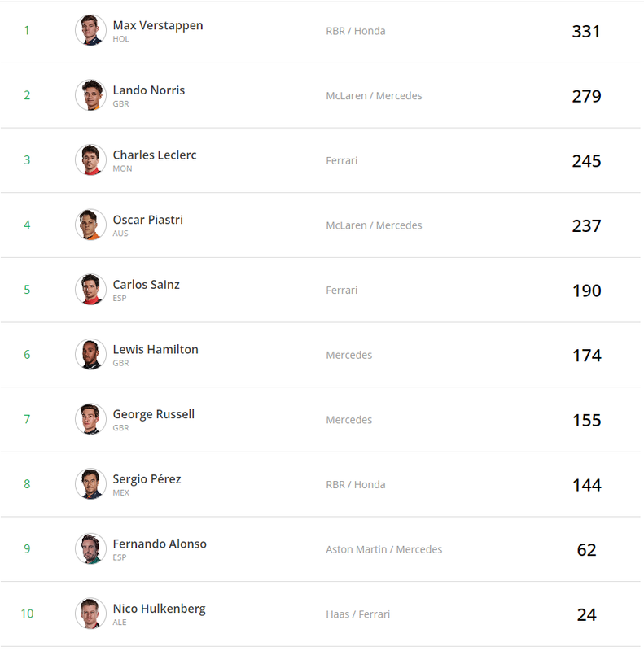Select Sergio Pérez avatar image
Image resolution: width=644 pixels, height=651 pixels.
90,483
